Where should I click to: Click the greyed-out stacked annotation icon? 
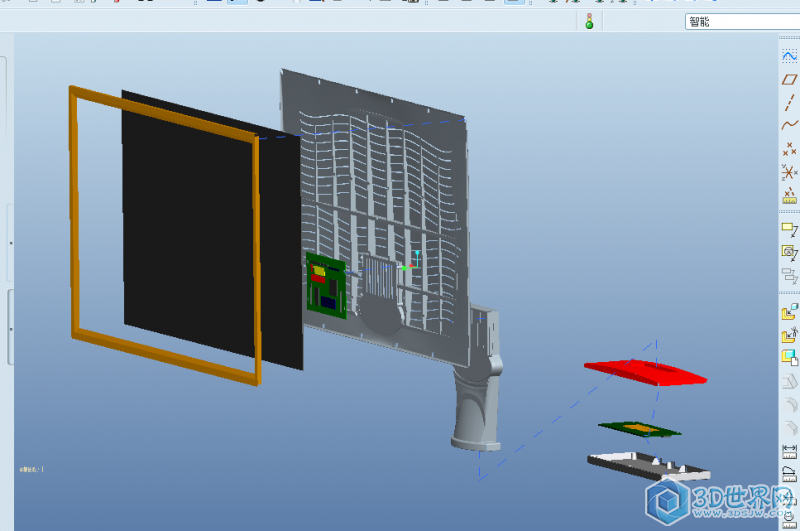coord(789,276)
